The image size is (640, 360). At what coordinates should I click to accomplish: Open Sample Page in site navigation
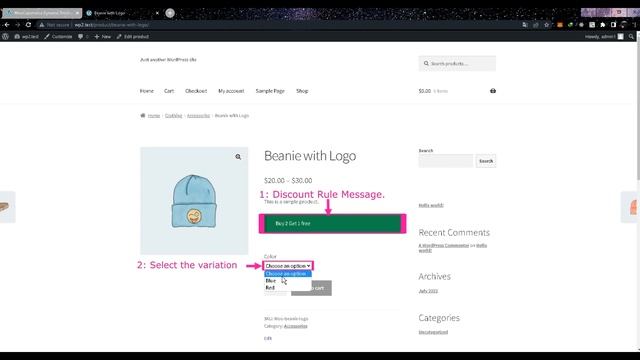pyautogui.click(x=270, y=91)
